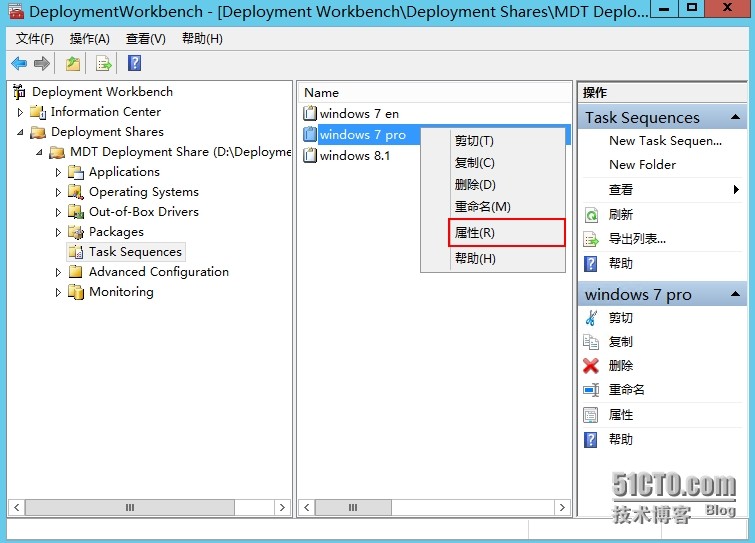755x543 pixels.
Task: Expand the Operating Systems tree node
Action: coord(58,193)
